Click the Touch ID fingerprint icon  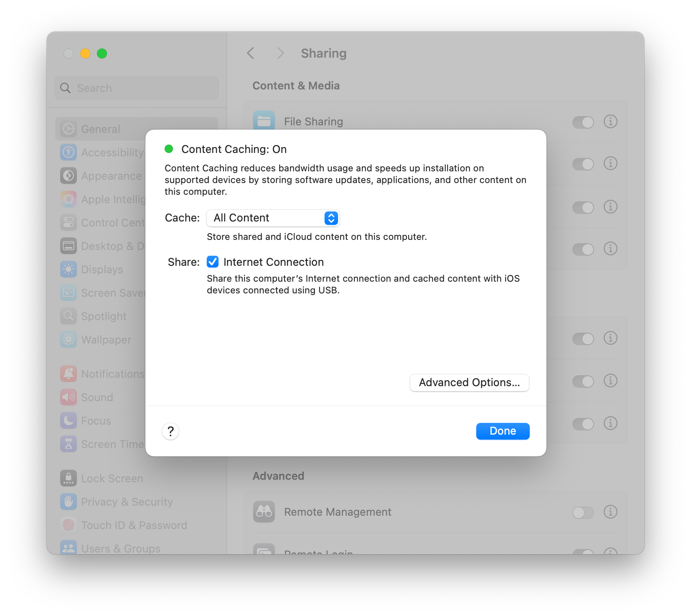[69, 525]
